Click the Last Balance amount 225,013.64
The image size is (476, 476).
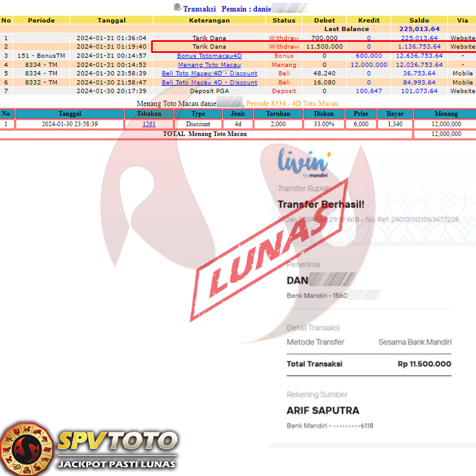[418, 29]
